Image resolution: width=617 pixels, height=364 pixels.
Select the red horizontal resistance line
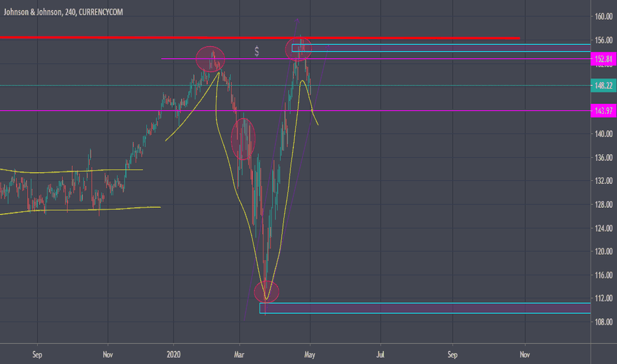[260, 38]
